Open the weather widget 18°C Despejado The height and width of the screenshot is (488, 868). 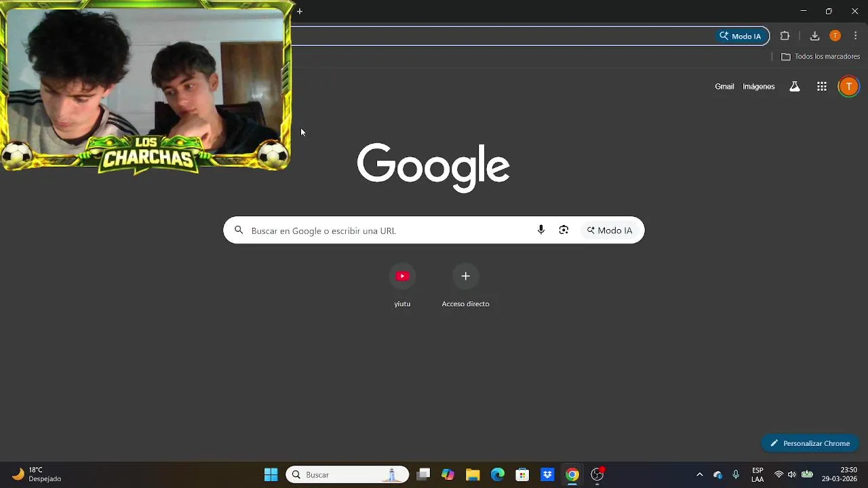37,474
